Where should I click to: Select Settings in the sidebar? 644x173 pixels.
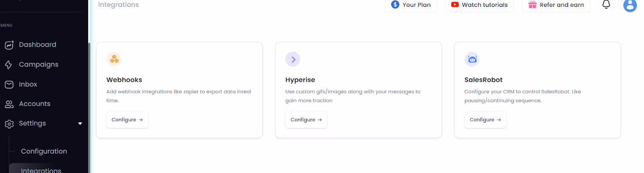(x=32, y=123)
